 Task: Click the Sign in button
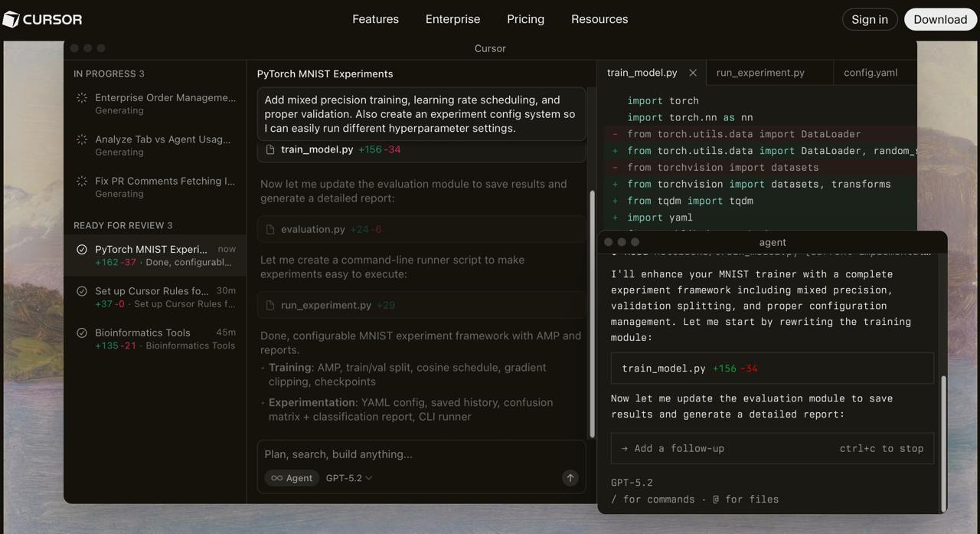click(870, 19)
